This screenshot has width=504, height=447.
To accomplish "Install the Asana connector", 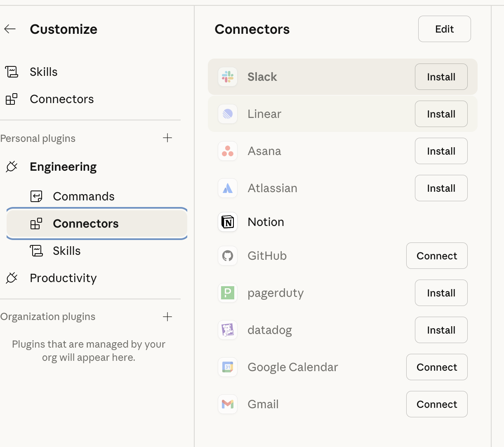I will (x=441, y=151).
